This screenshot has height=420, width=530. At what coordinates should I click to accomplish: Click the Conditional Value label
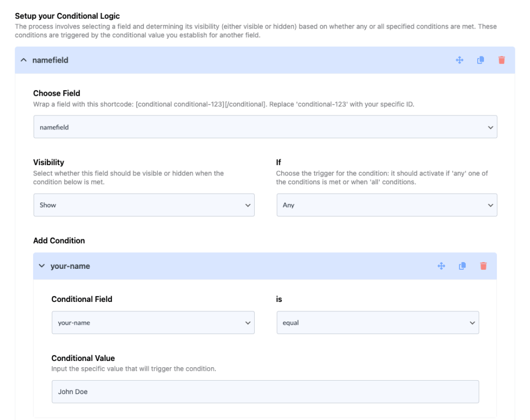pos(83,358)
